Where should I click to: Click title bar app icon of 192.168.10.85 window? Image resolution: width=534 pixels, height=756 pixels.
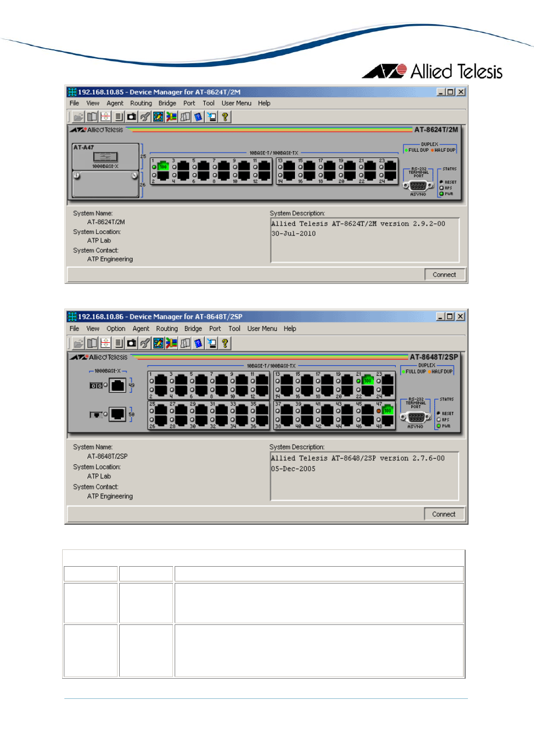tap(72, 92)
